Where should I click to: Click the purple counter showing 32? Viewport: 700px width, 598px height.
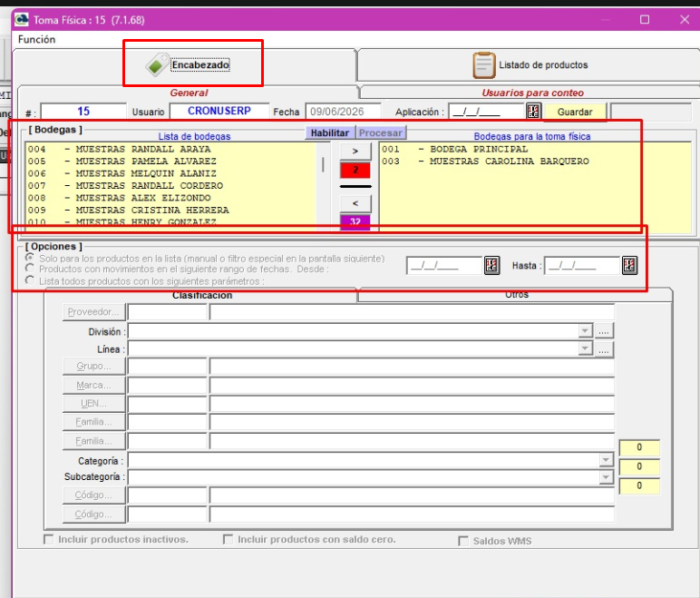[355, 222]
